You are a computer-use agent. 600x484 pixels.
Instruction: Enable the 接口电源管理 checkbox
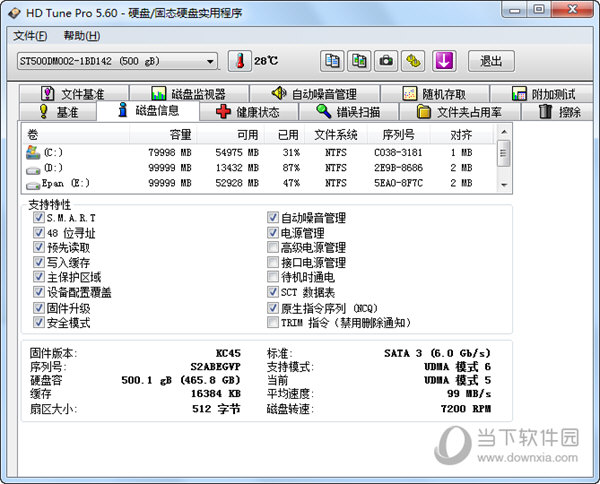coord(272,262)
